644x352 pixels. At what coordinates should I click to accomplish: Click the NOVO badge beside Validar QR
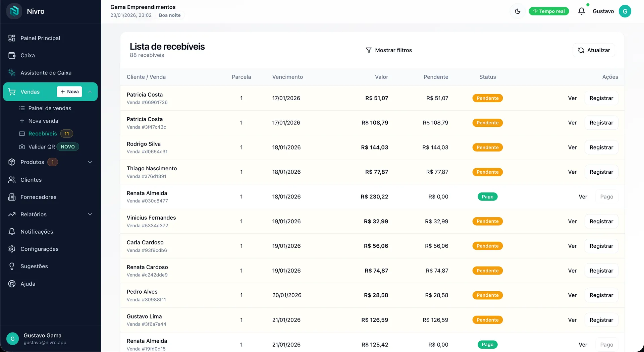pyautogui.click(x=68, y=147)
